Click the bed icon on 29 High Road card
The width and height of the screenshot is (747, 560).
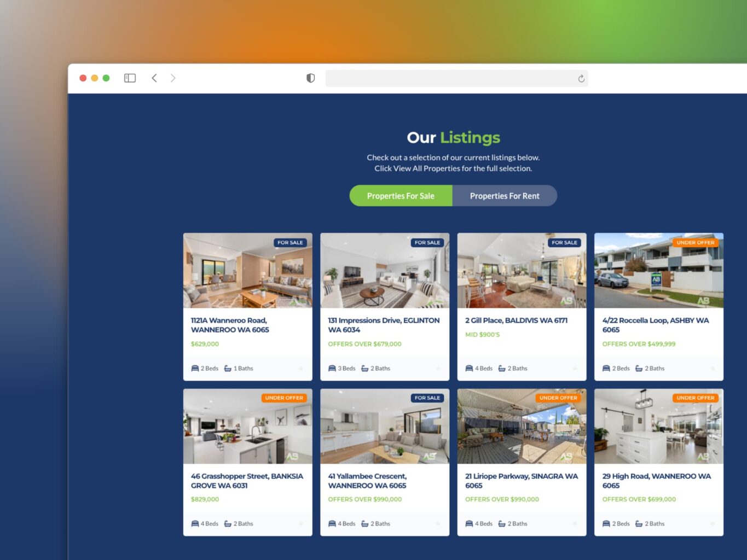pyautogui.click(x=606, y=524)
